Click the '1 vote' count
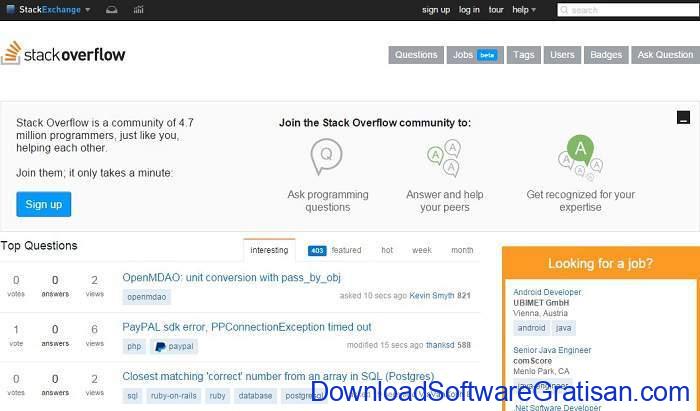Screen dimensions: 700x411 [x=16, y=335]
